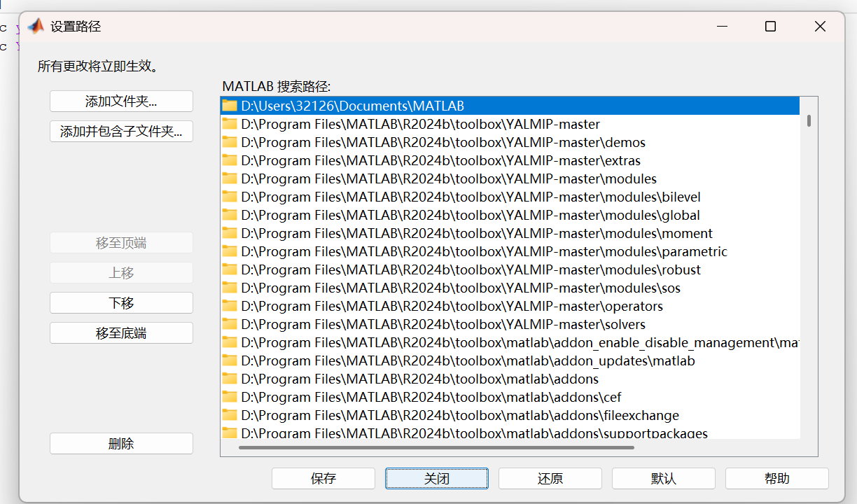Click folder icon beside addon_updates\matlab

click(x=230, y=360)
